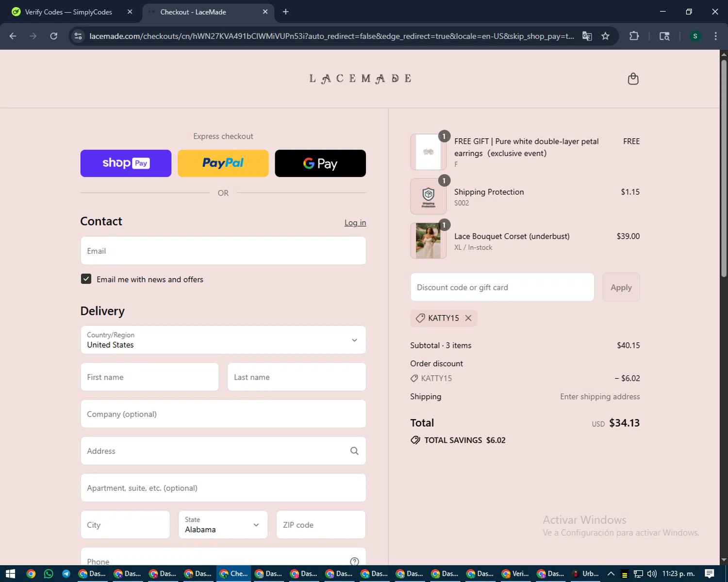The width and height of the screenshot is (728, 582).
Task: Pay with Google Pay button
Action: click(320, 163)
